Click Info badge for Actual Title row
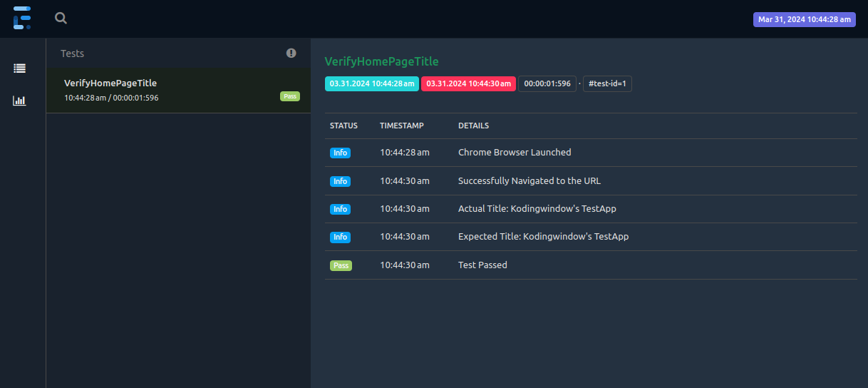This screenshot has height=388, width=868. point(341,209)
